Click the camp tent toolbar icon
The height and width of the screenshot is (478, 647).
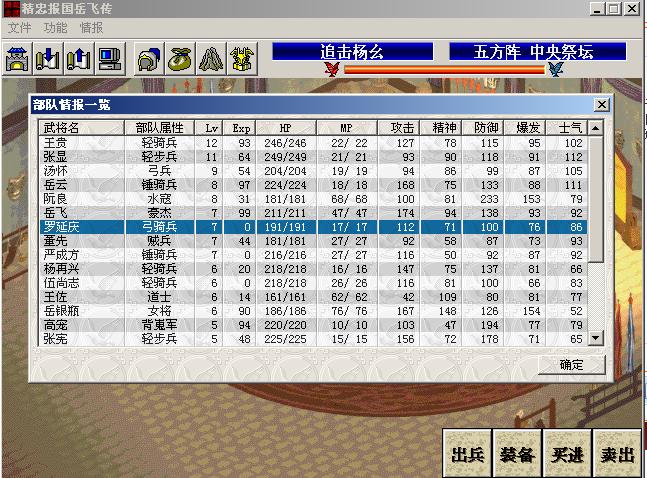click(211, 59)
